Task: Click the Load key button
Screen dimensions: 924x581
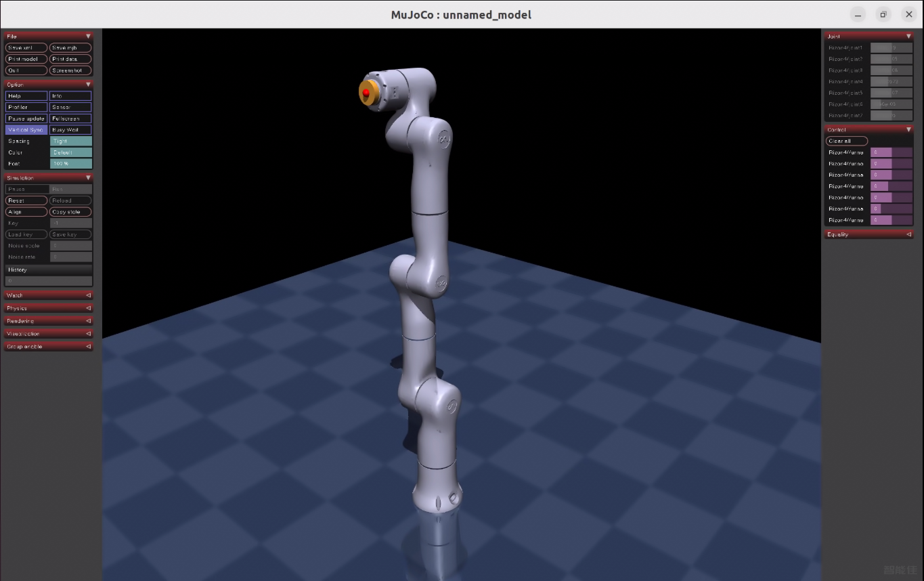Action: click(x=26, y=234)
